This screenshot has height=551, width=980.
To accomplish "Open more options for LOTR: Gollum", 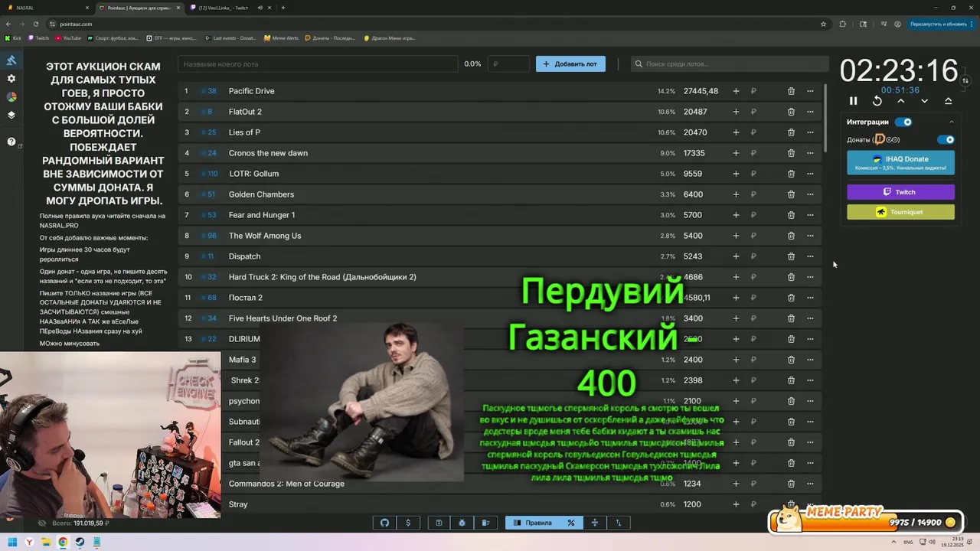I will point(810,174).
